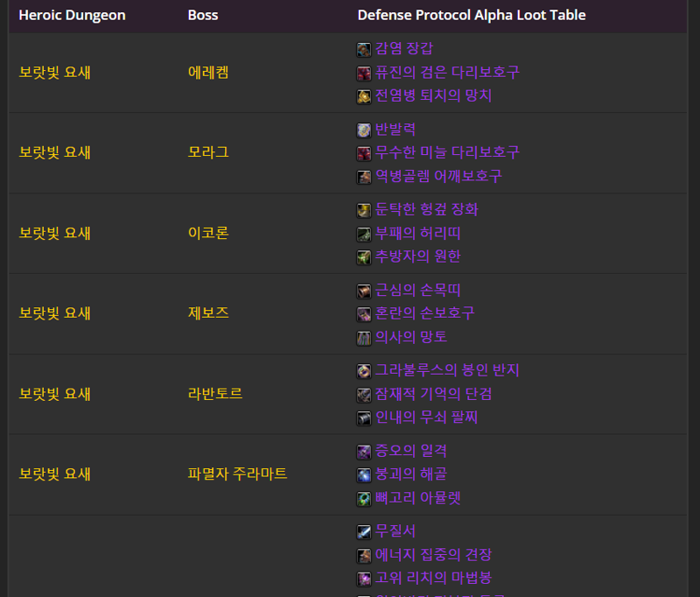Open the 퓨진의 검은 다리보호구 item link
700x597 pixels.
click(447, 73)
